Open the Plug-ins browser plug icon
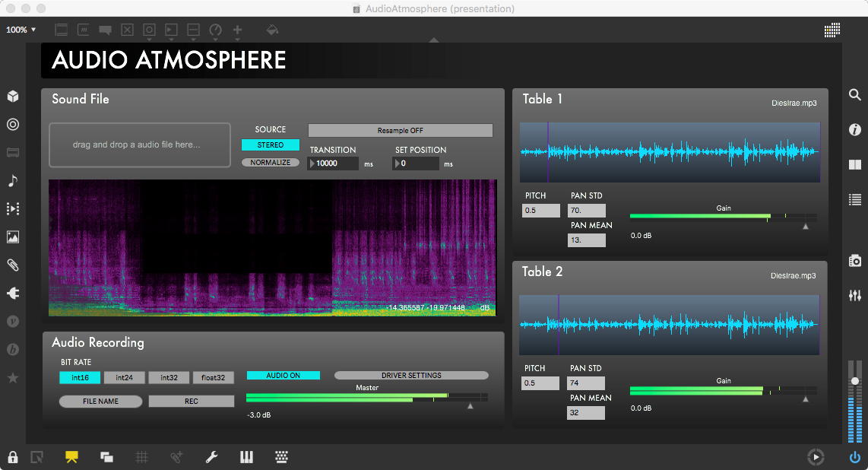 (13, 293)
